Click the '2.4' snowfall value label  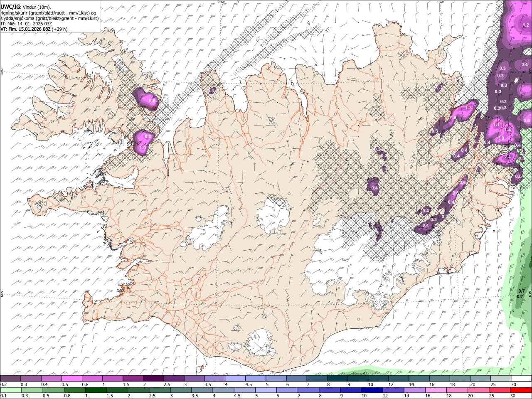pos(507,157)
